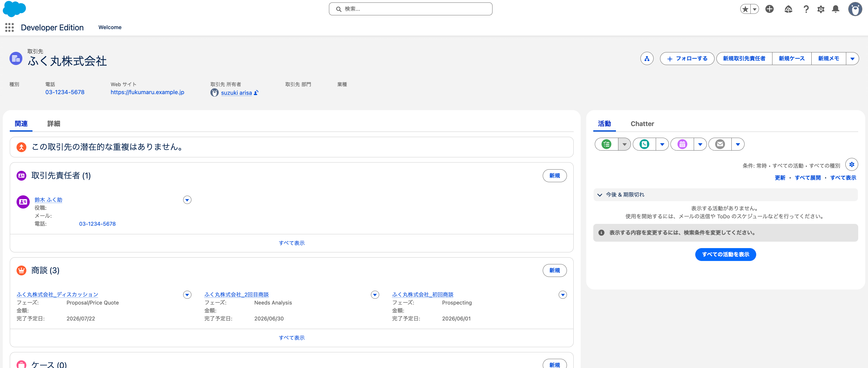
Task: Open row menu for ふく丸株式会社_ディスカッション
Action: point(187,295)
